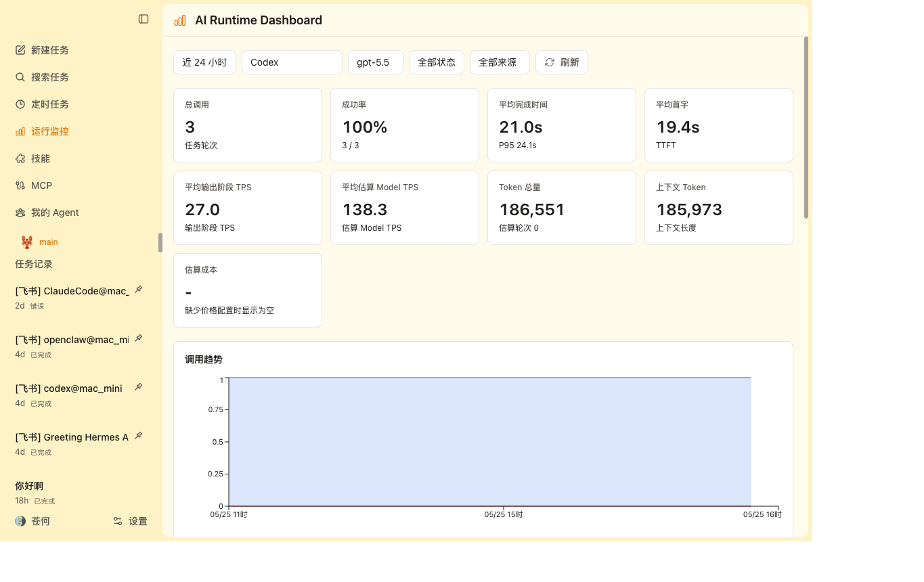924x582 pixels.
Task: Click the sliders icon beside 设置
Action: 118,521
